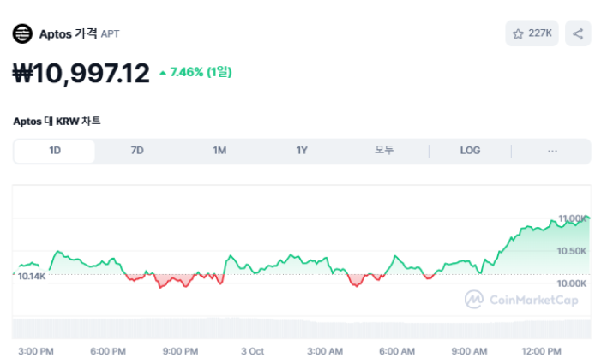607x364 pixels.
Task: Open the share icon button
Action: click(x=578, y=33)
